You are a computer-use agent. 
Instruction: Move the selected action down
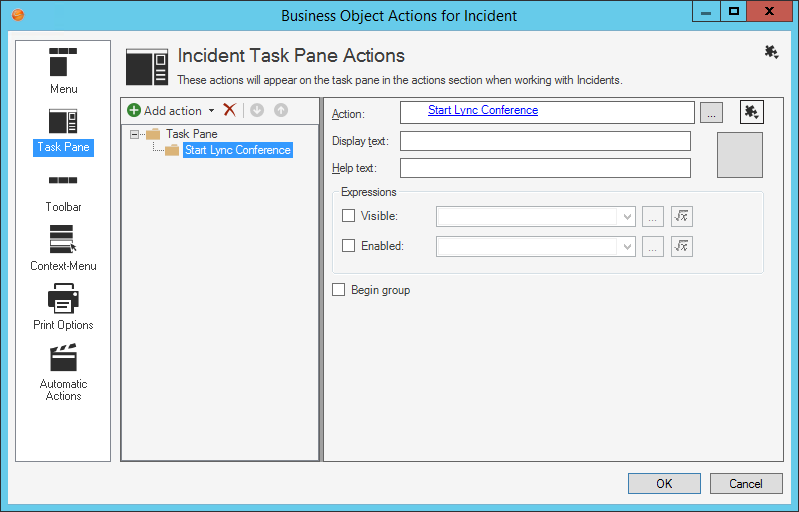point(257,110)
